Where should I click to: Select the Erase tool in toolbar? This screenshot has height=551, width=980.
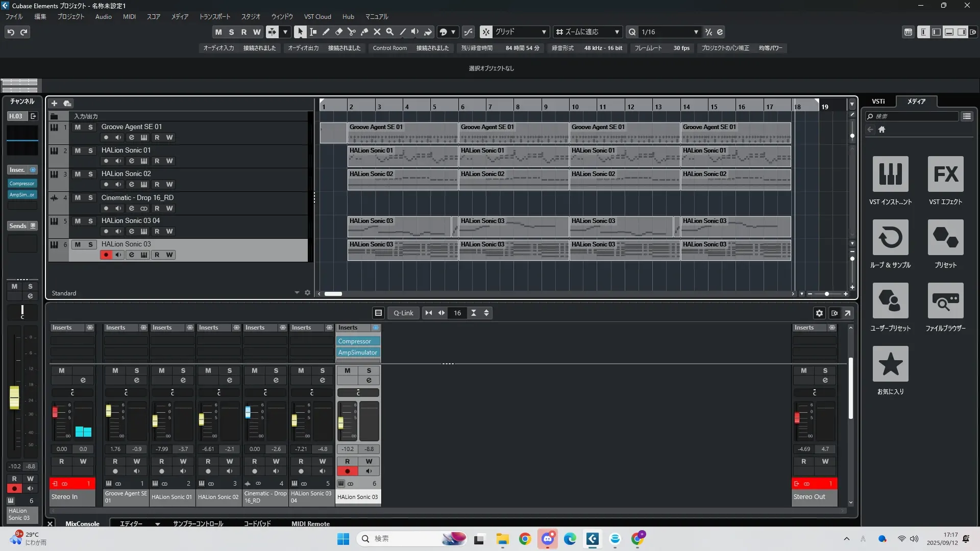(x=339, y=32)
